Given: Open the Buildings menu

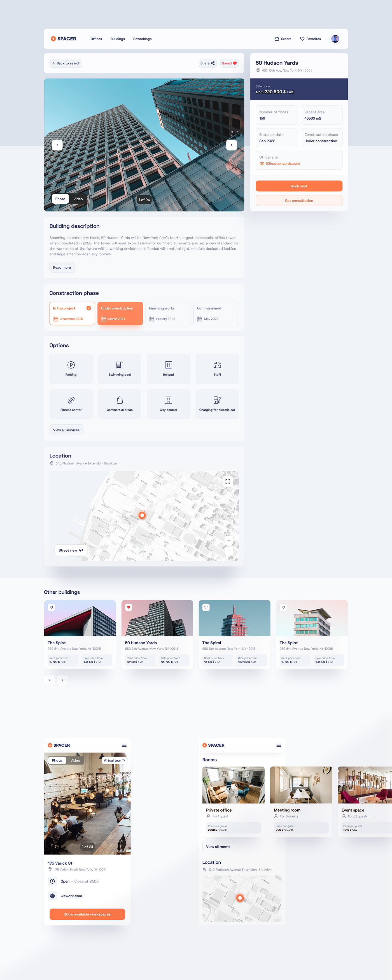Looking at the screenshot, I should (x=118, y=39).
